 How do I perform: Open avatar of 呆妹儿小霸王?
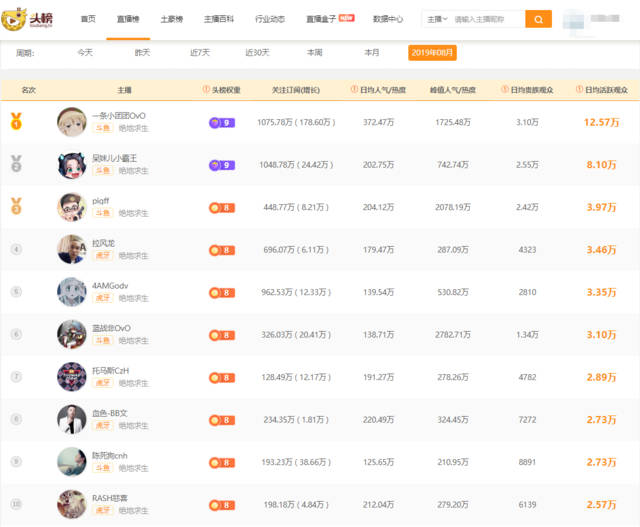(x=72, y=165)
